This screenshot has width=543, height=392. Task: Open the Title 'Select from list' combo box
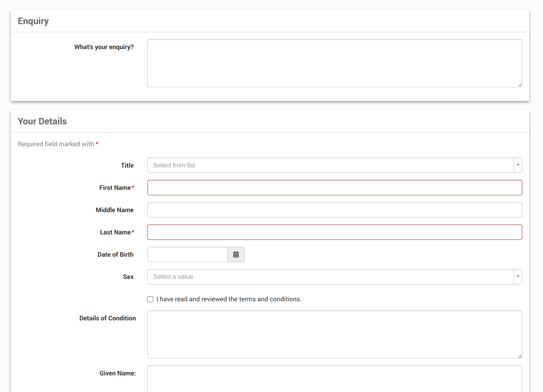[x=330, y=165]
